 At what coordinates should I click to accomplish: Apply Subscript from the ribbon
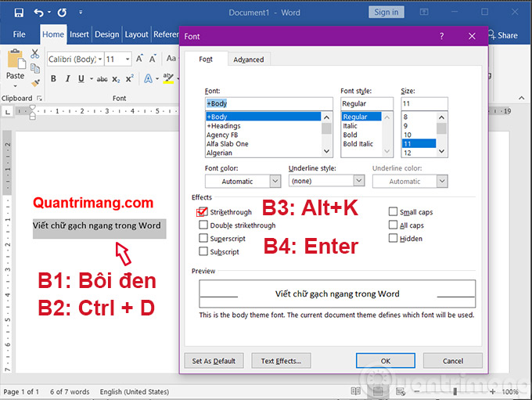pos(116,79)
